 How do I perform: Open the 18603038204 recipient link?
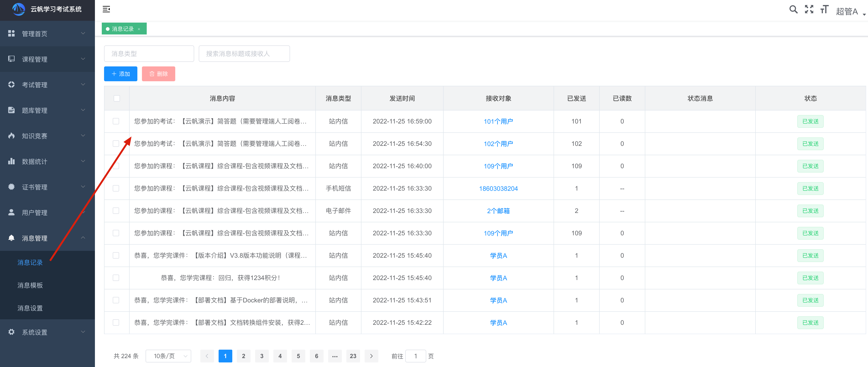click(498, 188)
